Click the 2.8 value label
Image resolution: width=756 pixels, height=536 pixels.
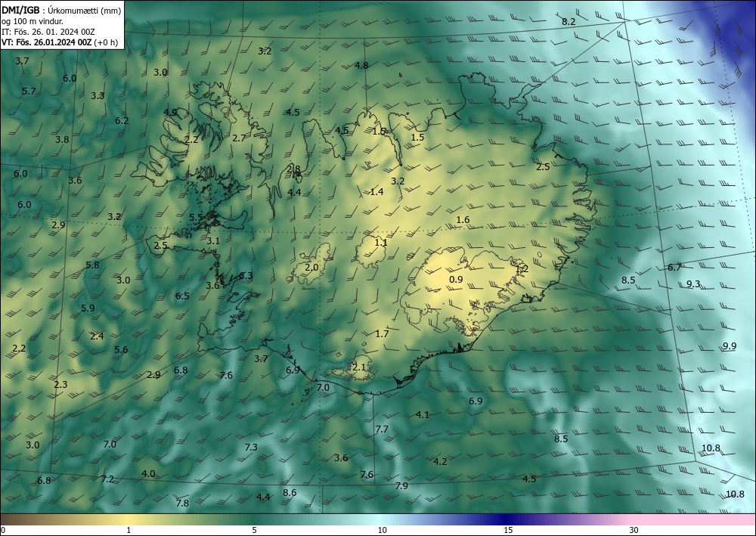point(293,169)
